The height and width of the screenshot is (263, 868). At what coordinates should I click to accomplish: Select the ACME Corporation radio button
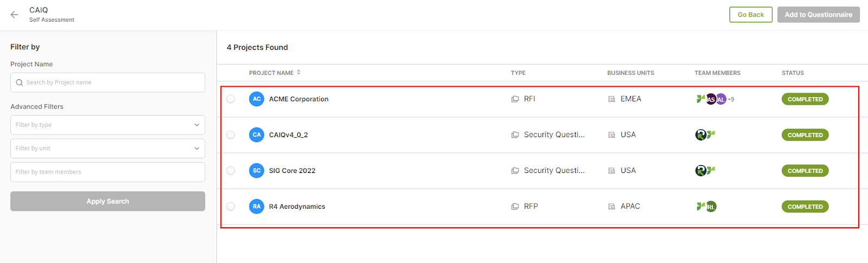click(231, 99)
